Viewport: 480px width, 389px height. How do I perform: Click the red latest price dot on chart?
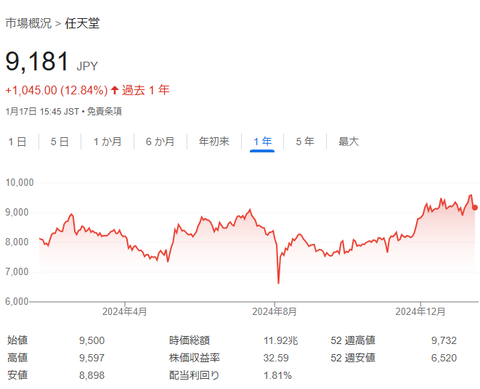[475, 207]
